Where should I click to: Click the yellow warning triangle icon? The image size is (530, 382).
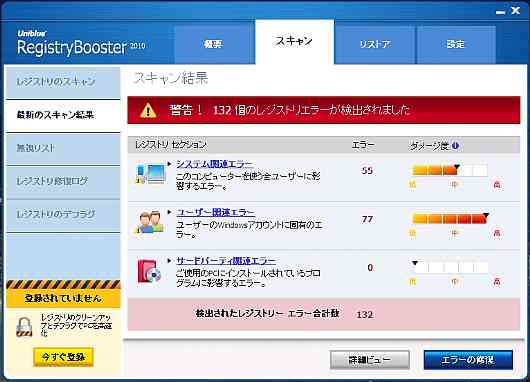click(x=148, y=111)
